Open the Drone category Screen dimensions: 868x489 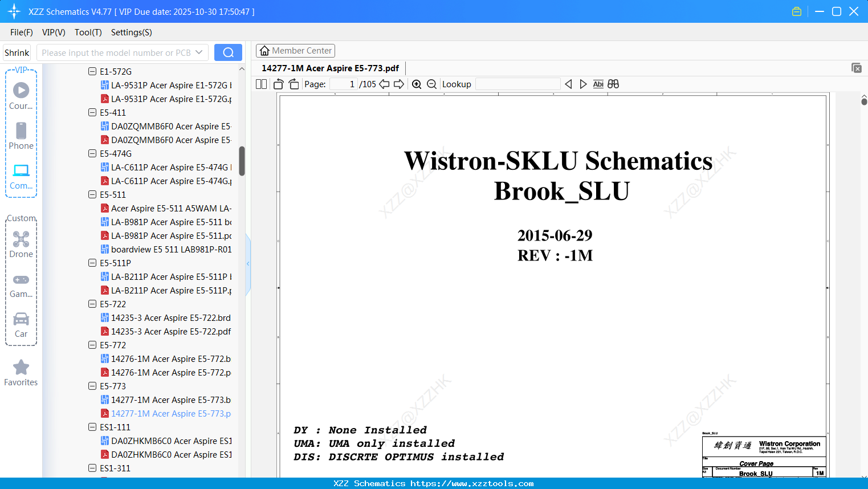pyautogui.click(x=21, y=244)
